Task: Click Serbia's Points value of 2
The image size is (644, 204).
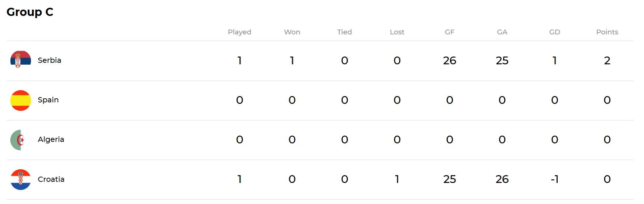Action: (x=607, y=61)
